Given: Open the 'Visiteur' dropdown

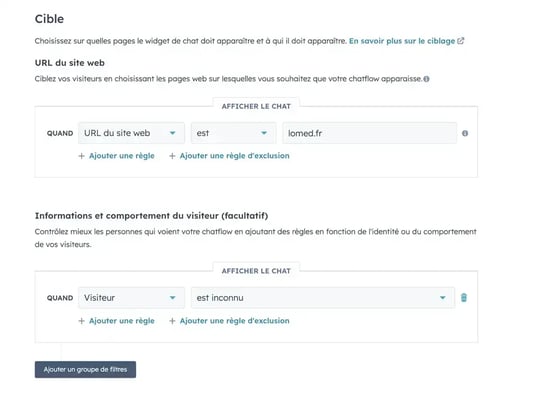Looking at the screenshot, I should point(131,298).
